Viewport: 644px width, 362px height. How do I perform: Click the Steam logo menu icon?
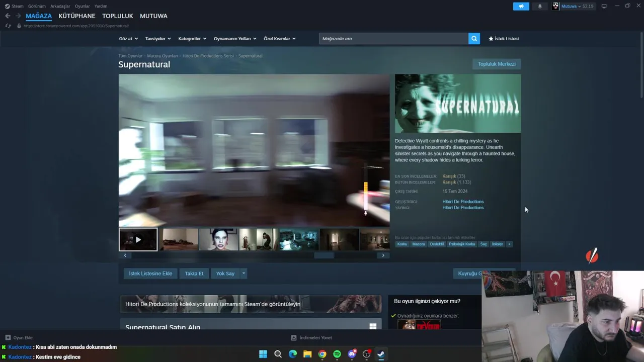[8, 6]
